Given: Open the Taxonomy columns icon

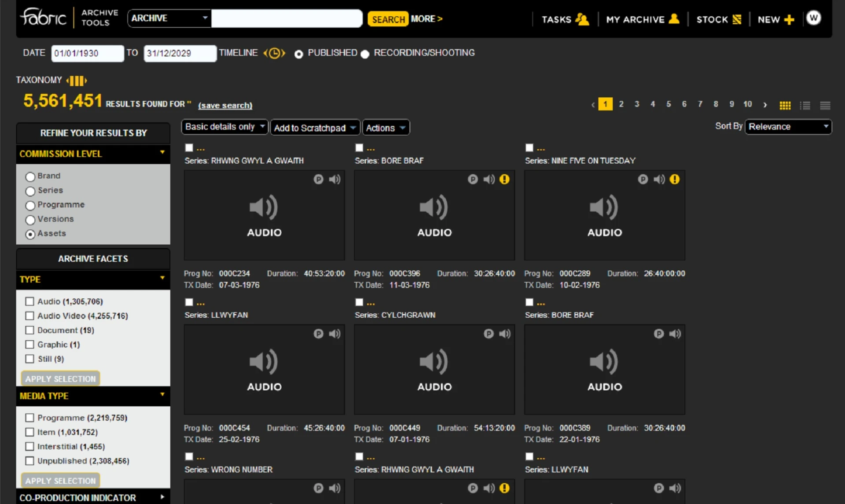Looking at the screenshot, I should tap(77, 81).
